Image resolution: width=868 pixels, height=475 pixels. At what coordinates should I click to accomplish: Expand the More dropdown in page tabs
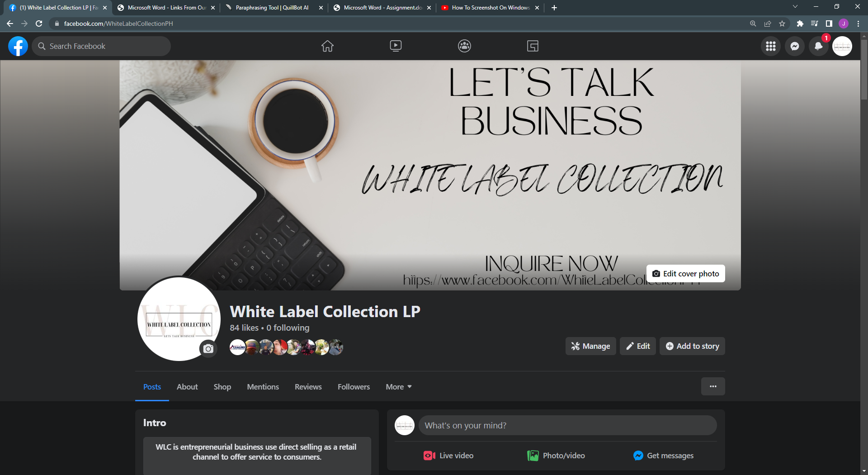tap(399, 387)
